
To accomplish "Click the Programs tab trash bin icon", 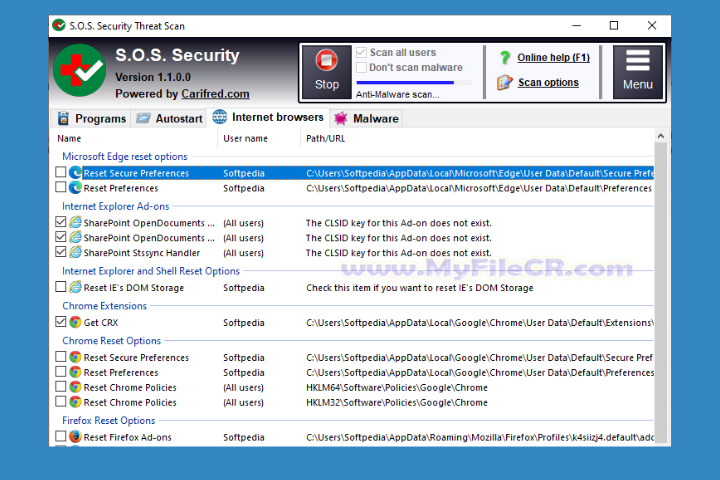I will [63, 119].
